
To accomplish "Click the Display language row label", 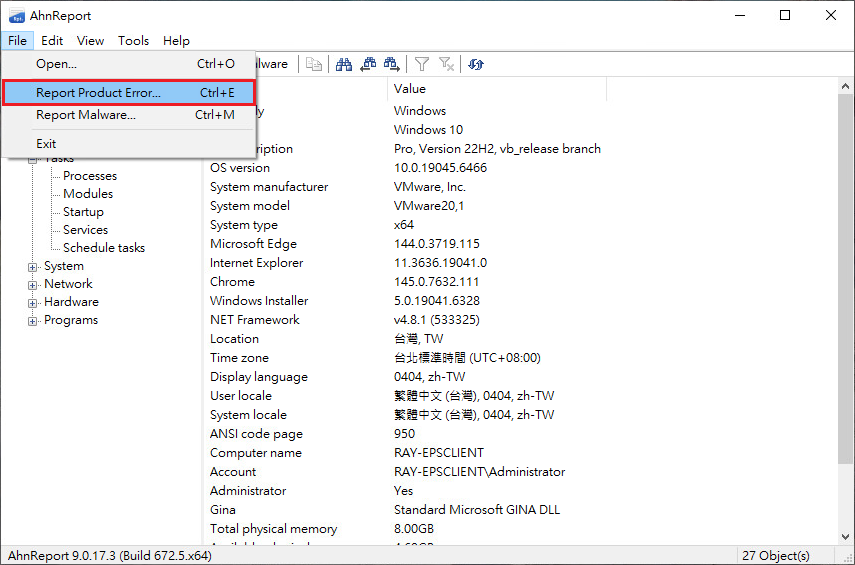I will pyautogui.click(x=259, y=377).
